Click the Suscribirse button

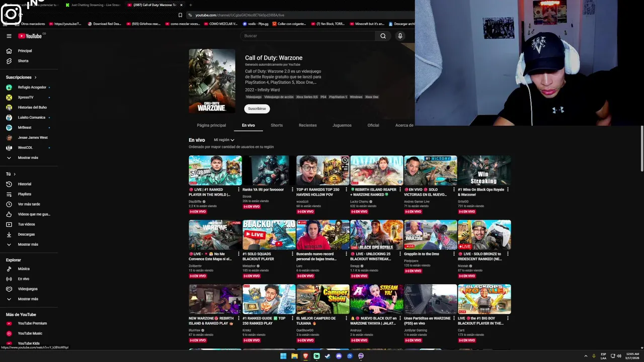[x=257, y=109]
